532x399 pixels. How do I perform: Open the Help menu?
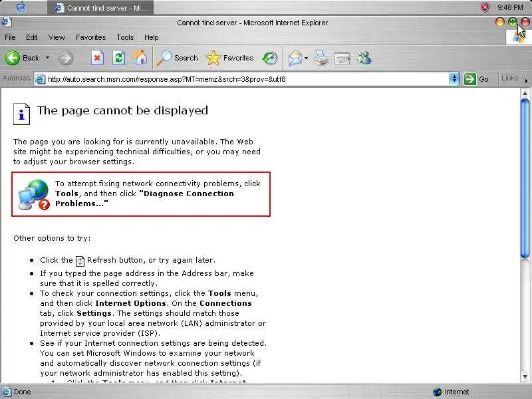pos(152,37)
